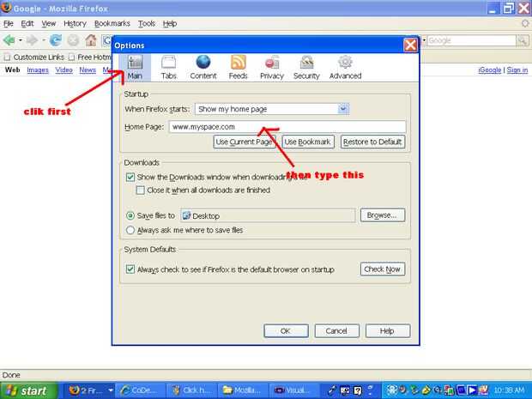Open the 'Click h...' taskbar item
The width and height of the screenshot is (532, 399).
191,390
